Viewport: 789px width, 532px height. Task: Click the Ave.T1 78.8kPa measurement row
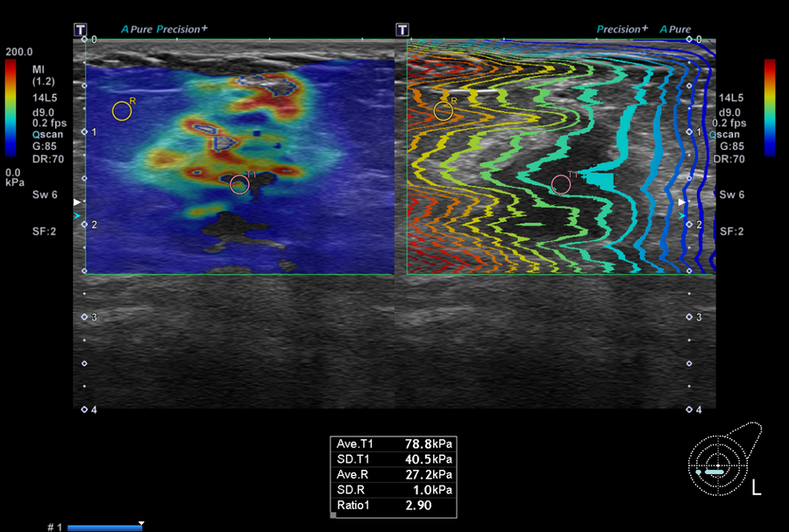coord(394,444)
